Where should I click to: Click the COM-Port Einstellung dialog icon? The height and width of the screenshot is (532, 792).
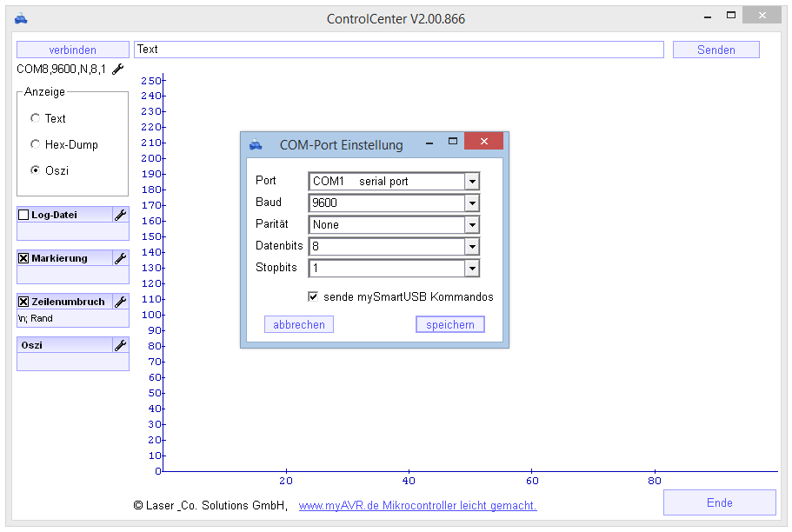[x=256, y=145]
